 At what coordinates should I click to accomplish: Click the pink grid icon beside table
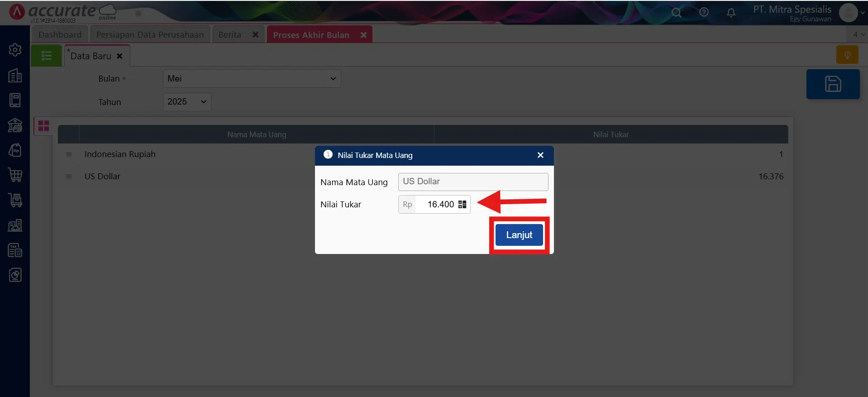tap(43, 126)
